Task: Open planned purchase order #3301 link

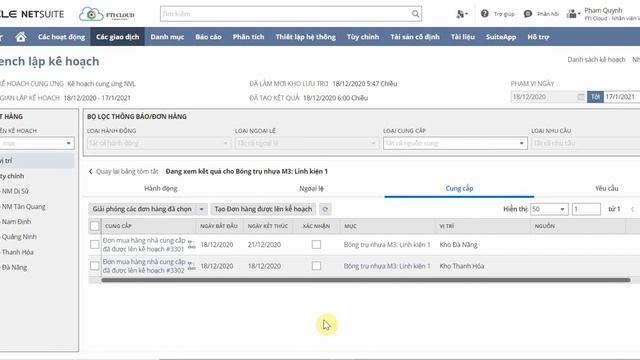Action: (144, 244)
